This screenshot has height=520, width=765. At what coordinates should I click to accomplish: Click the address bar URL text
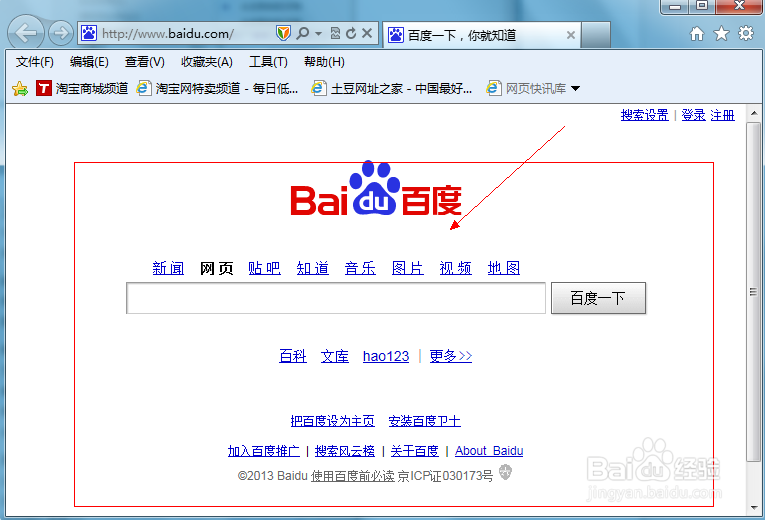[168, 34]
